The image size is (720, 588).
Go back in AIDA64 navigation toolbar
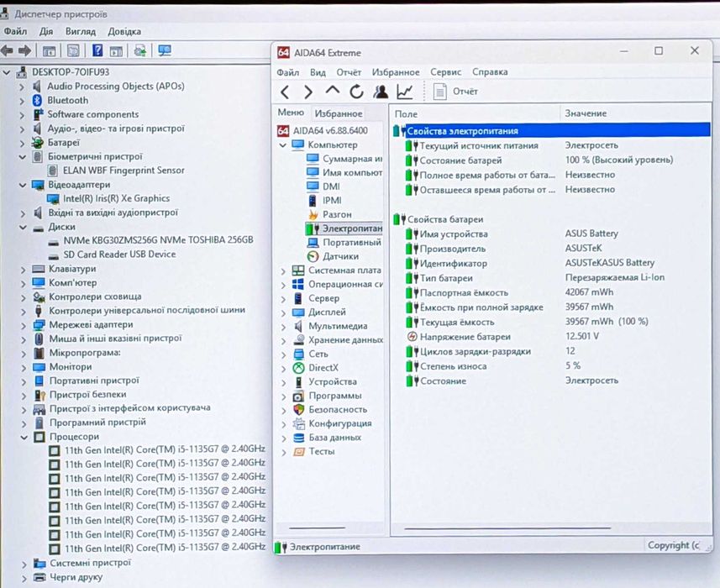(x=285, y=92)
